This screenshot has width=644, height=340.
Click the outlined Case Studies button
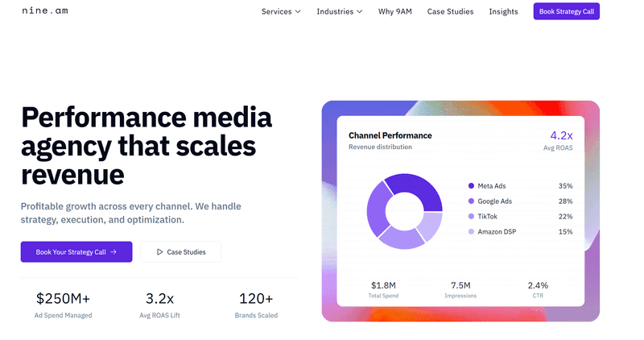click(x=180, y=252)
